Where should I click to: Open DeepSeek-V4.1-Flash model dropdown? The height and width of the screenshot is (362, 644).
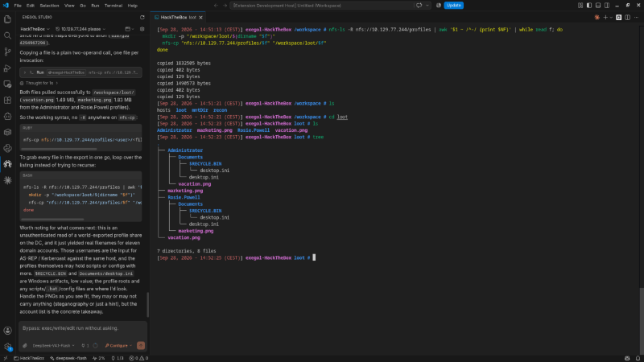click(x=53, y=346)
